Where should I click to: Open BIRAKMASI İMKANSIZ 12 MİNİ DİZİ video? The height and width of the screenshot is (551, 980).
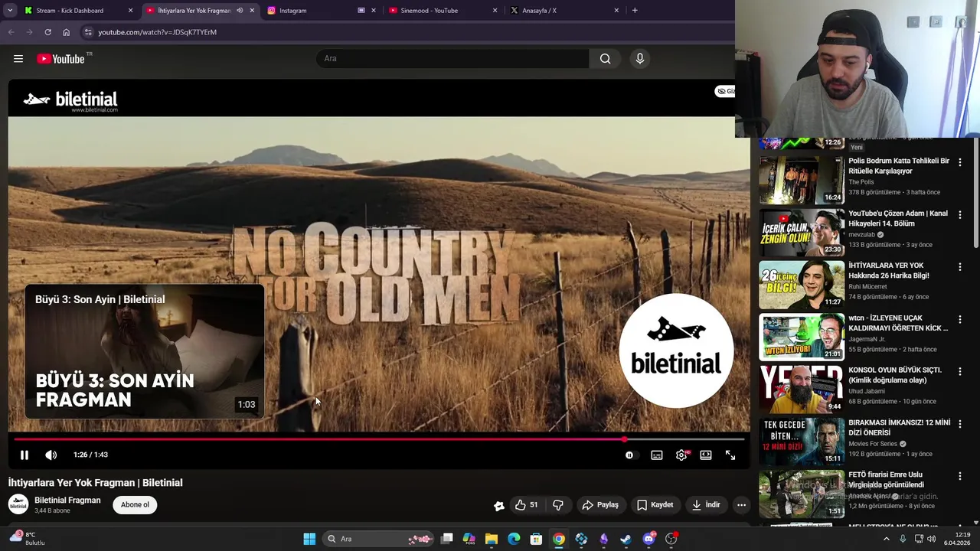point(899,427)
